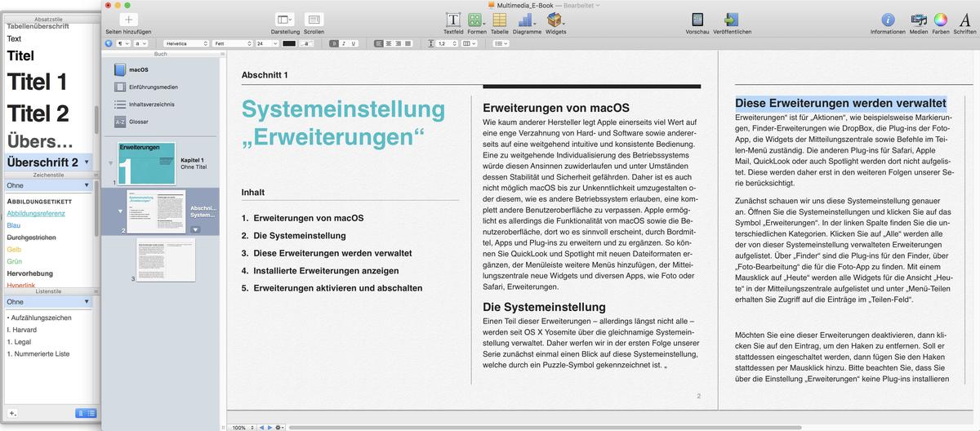
Task: Click the black text color swatch
Action: click(289, 43)
